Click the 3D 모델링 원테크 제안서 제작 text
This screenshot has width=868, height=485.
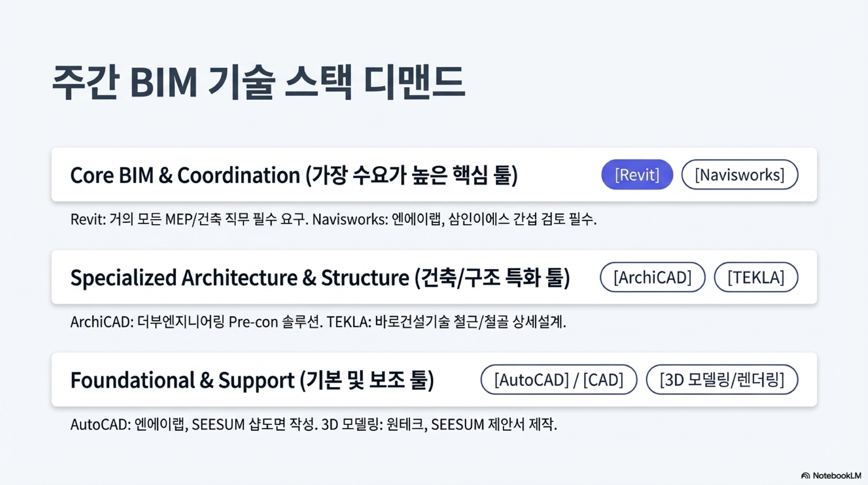439,425
